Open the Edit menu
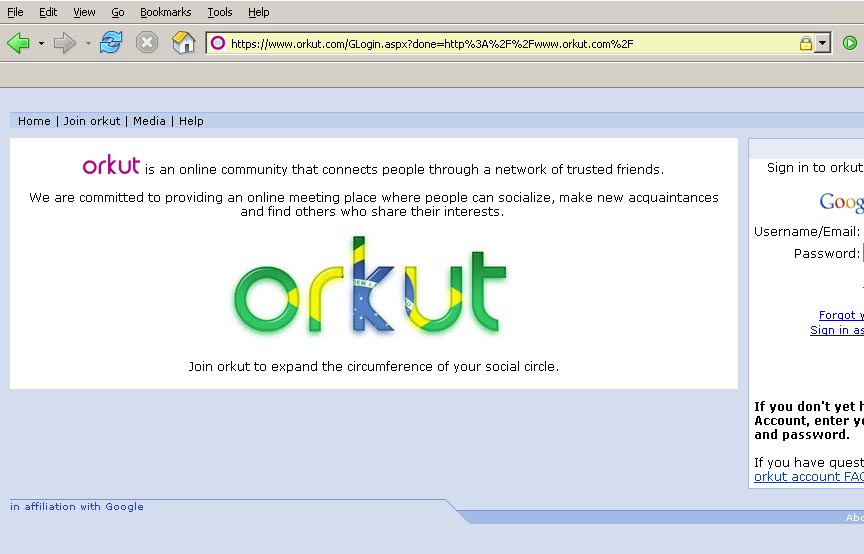The width and height of the screenshot is (864, 554). tap(48, 12)
